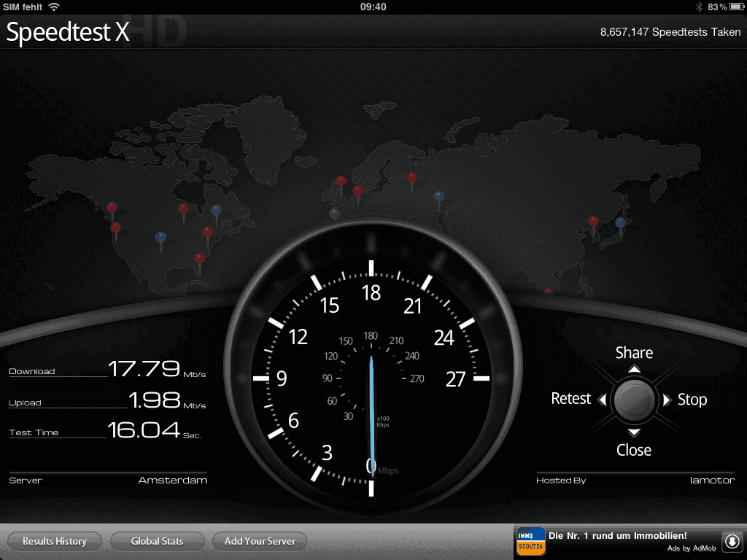Tap the 09:40 clock
This screenshot has width=747, height=560.
point(373,7)
